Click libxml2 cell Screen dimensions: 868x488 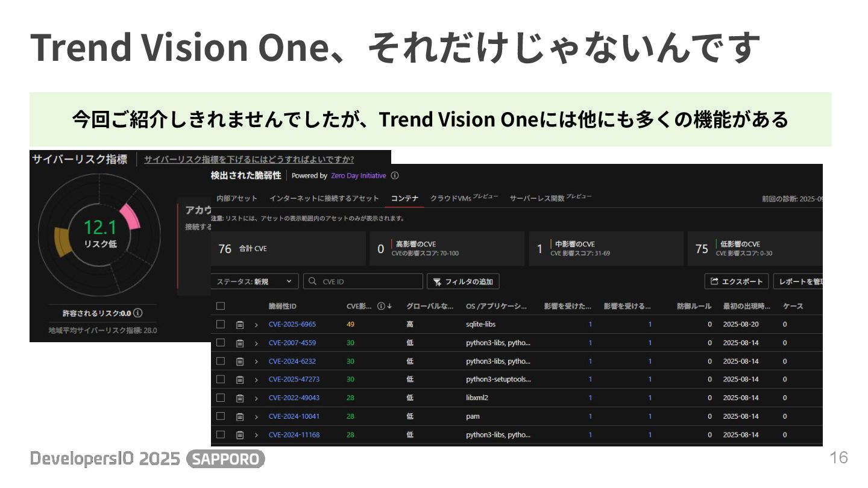[x=477, y=398]
